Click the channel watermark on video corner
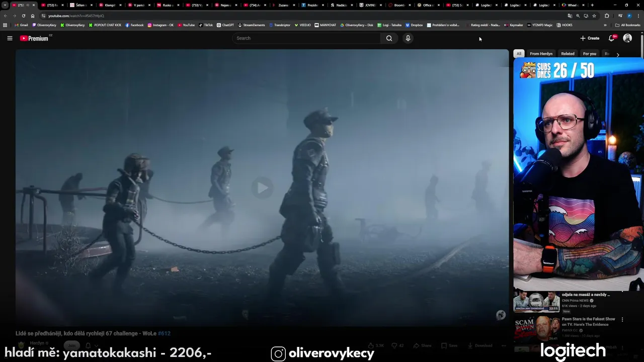This screenshot has width=644, height=362. click(x=501, y=315)
